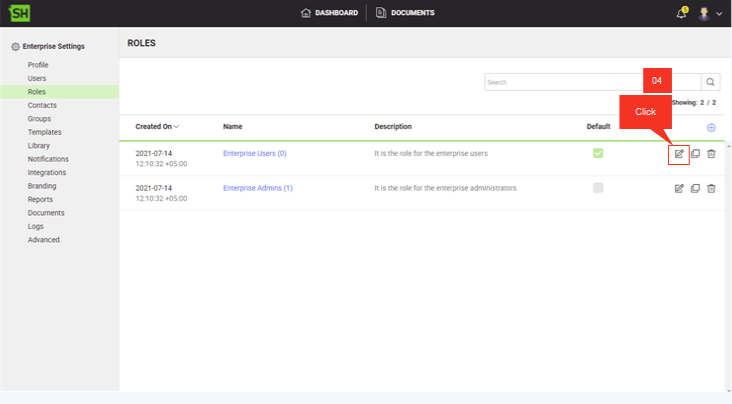Click the Description column header
The width and height of the screenshot is (732, 404).
(x=393, y=127)
